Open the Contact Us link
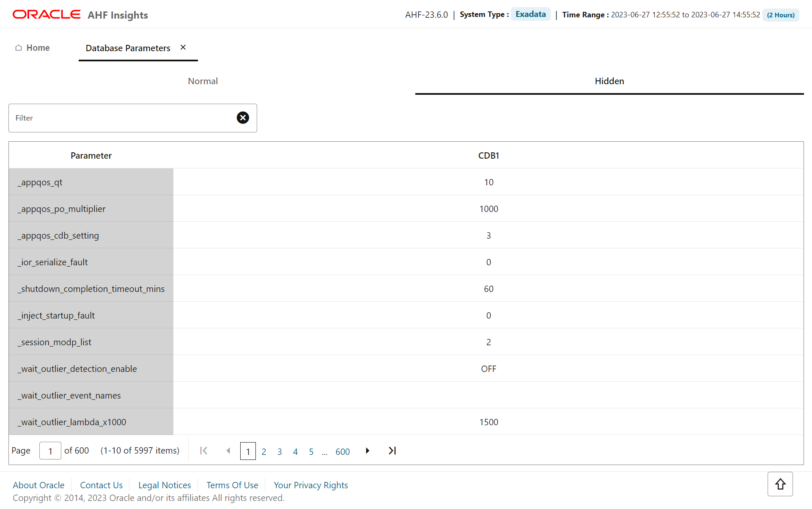 101,485
